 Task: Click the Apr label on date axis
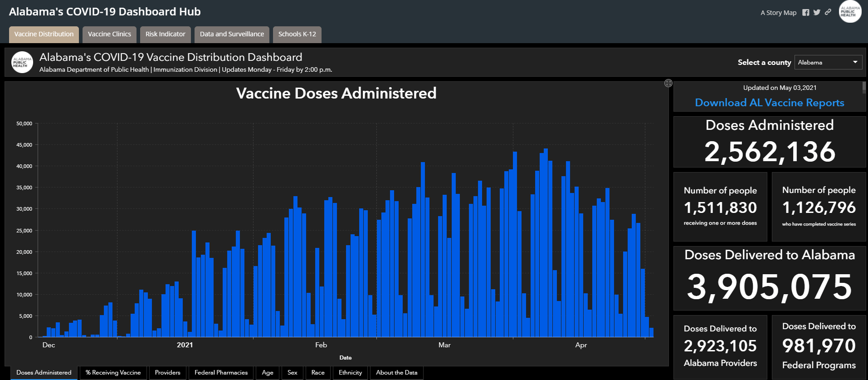tap(581, 345)
